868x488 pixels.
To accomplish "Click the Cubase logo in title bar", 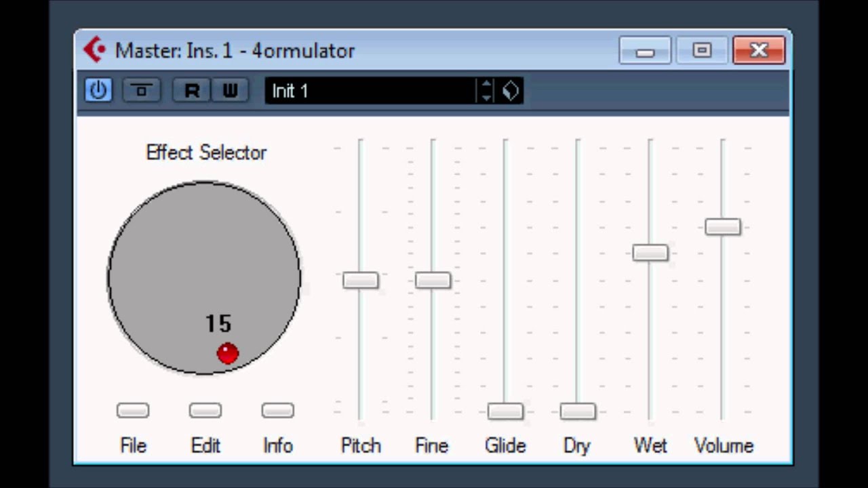I will pos(94,50).
